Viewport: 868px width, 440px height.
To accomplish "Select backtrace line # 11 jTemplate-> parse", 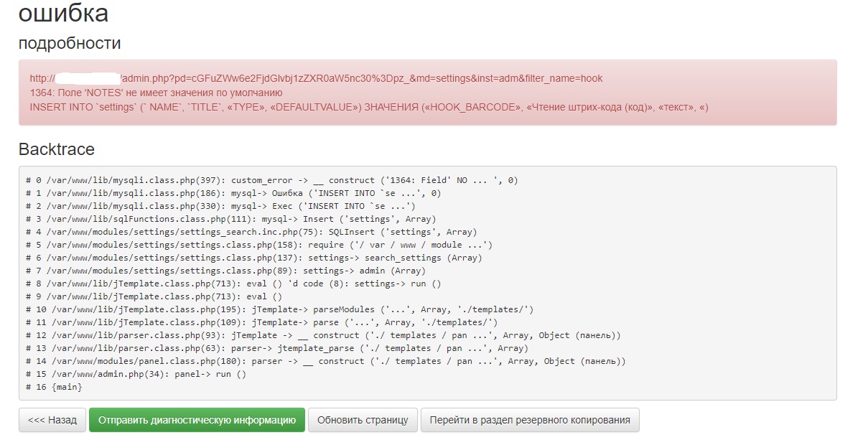I will pos(261,322).
